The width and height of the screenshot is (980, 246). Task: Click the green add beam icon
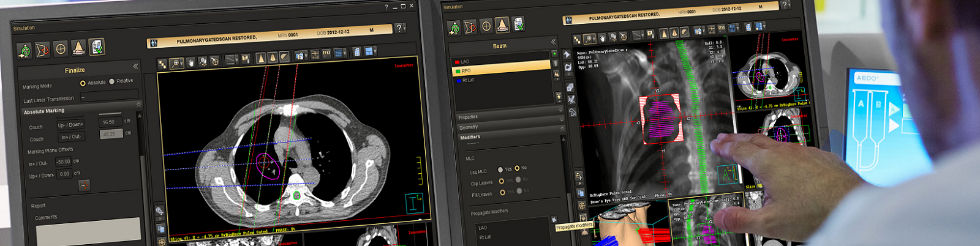(554, 54)
